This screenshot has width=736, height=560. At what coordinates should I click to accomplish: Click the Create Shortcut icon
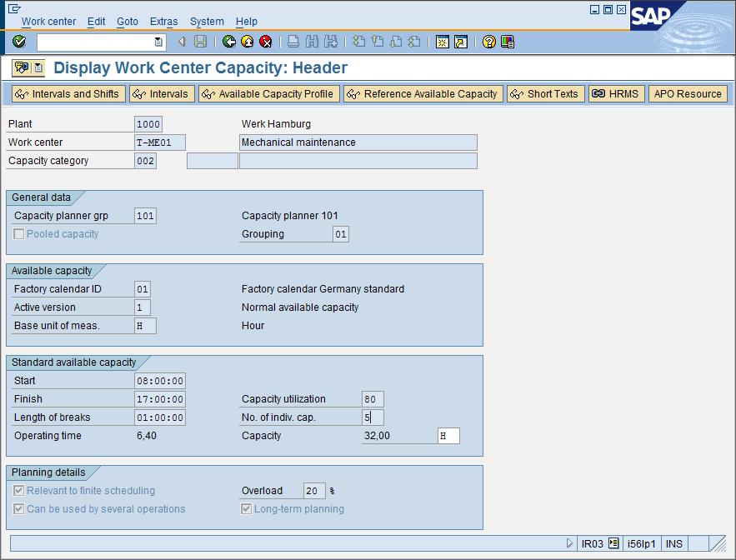click(x=461, y=42)
